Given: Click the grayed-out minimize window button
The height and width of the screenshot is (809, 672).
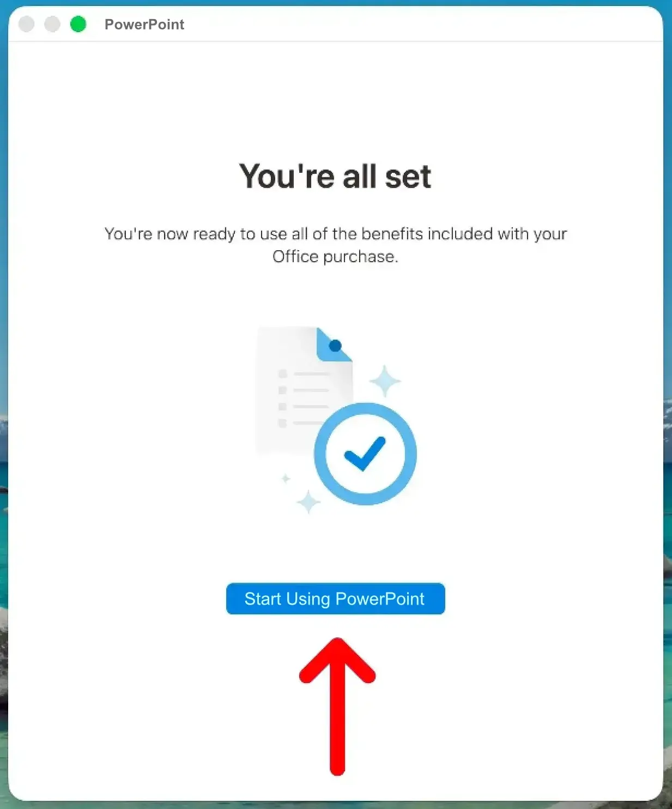Looking at the screenshot, I should [52, 24].
